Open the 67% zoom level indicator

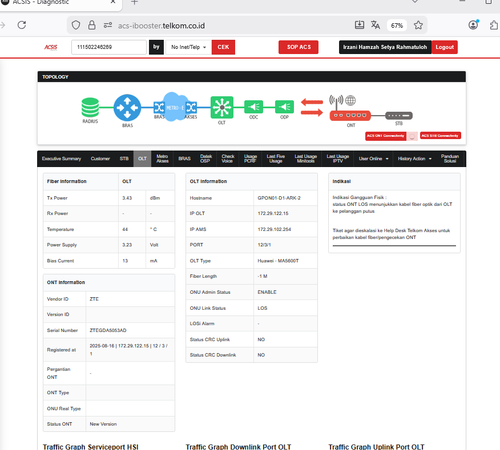[x=397, y=25]
